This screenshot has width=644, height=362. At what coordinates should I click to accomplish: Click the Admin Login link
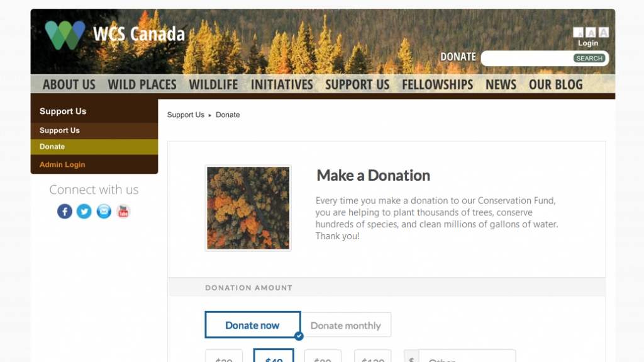(x=62, y=164)
